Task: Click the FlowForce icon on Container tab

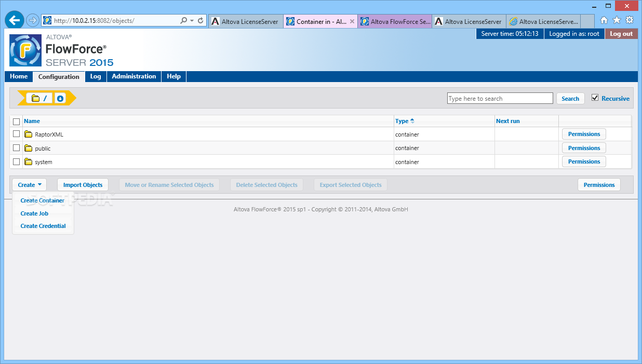Action: point(290,21)
